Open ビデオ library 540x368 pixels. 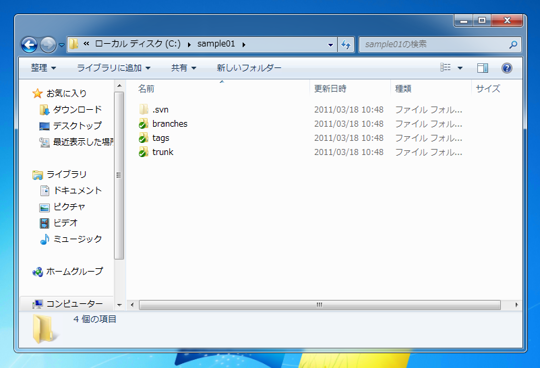coord(65,223)
